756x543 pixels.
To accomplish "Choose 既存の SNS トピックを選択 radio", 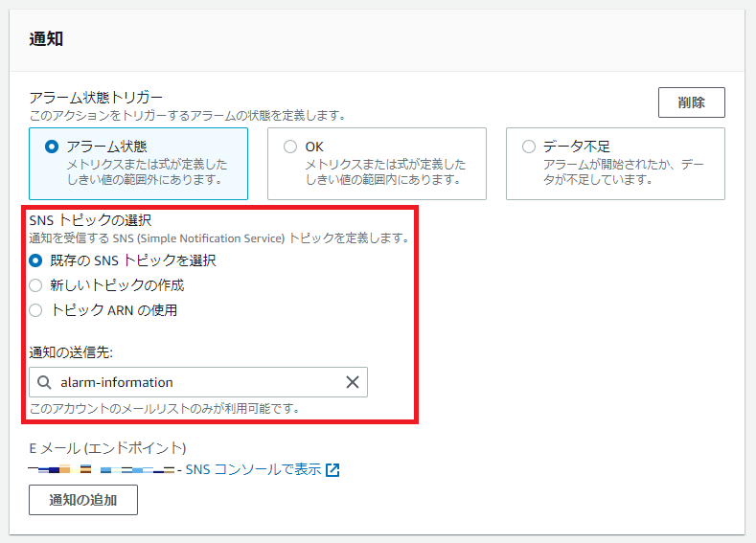I will (x=35, y=260).
